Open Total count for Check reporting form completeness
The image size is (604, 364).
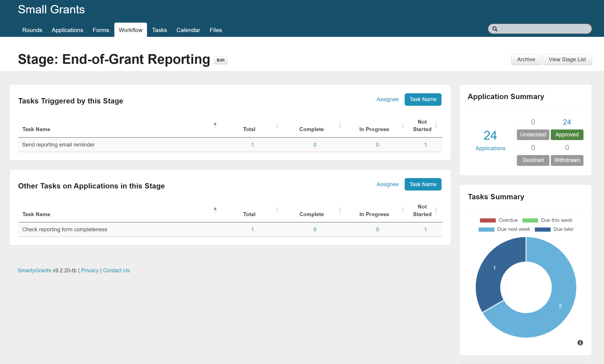click(252, 229)
